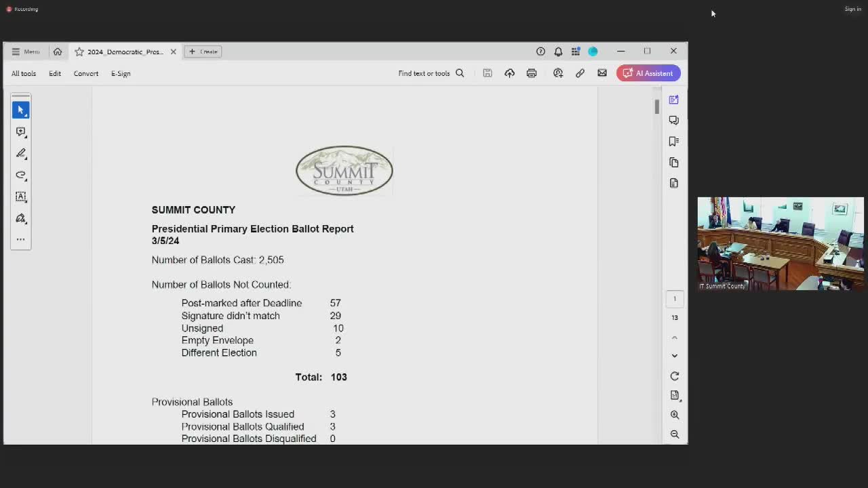Viewport: 868px width, 488px height.
Task: Click the Sign in link
Action: (x=852, y=9)
